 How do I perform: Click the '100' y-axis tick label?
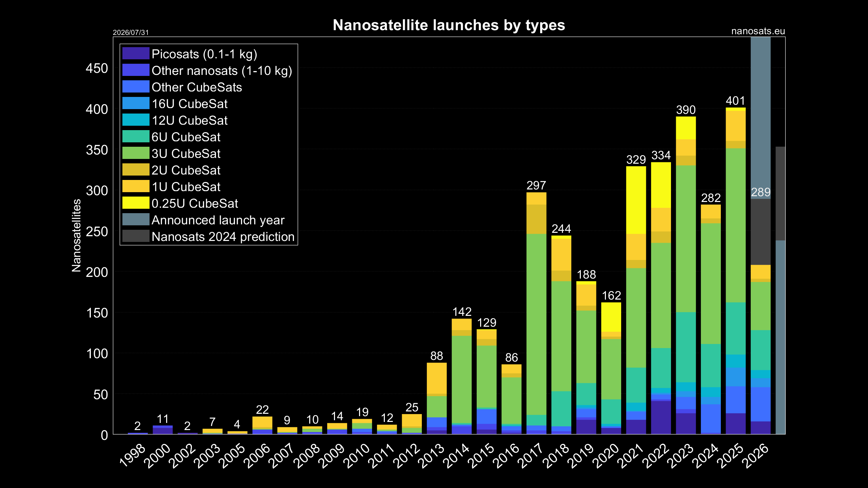click(97, 354)
